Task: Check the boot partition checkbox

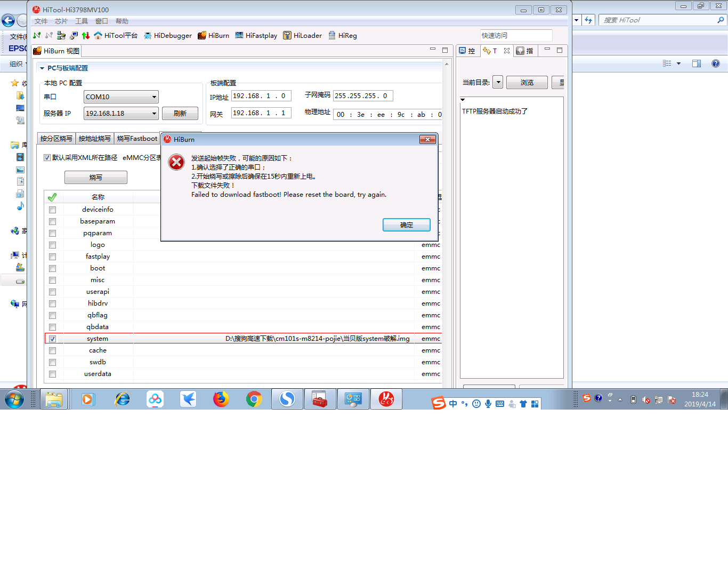Action: (x=52, y=268)
